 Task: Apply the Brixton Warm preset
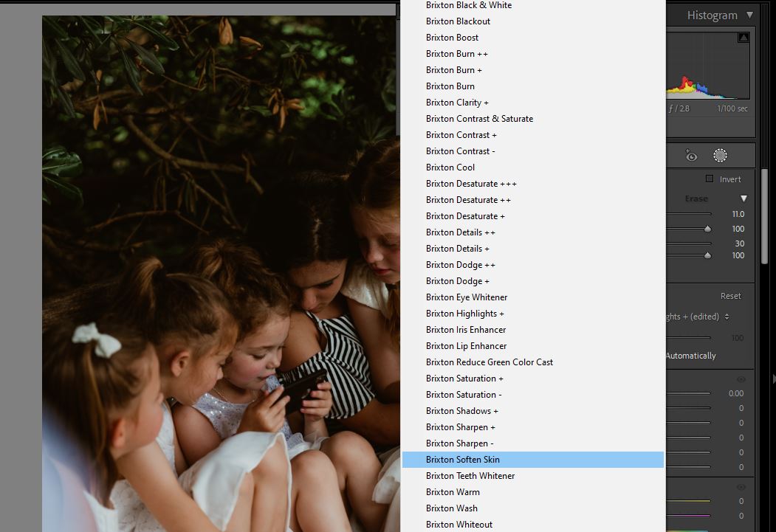pyautogui.click(x=452, y=492)
